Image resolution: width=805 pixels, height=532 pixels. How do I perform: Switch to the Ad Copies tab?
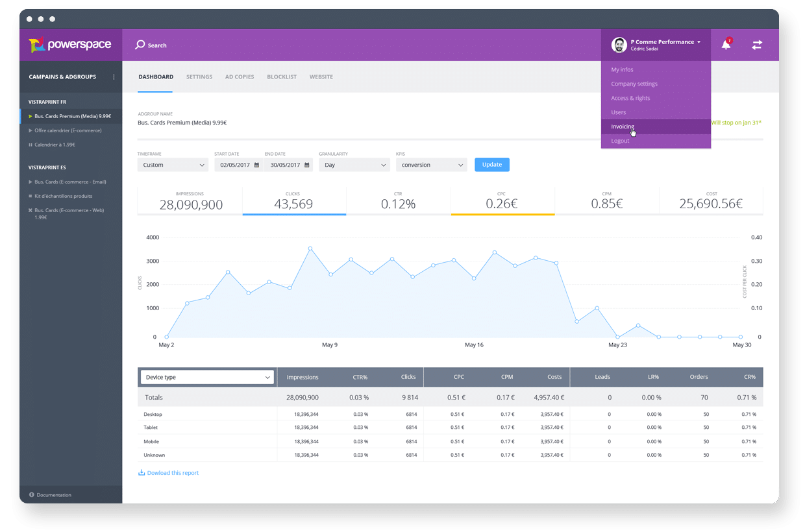tap(240, 77)
